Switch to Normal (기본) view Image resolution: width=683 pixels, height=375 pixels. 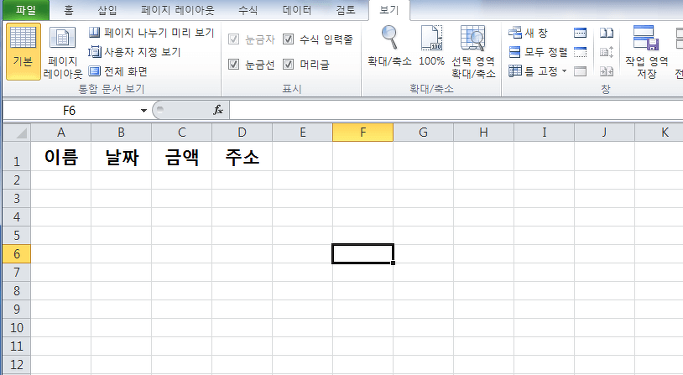point(23,51)
